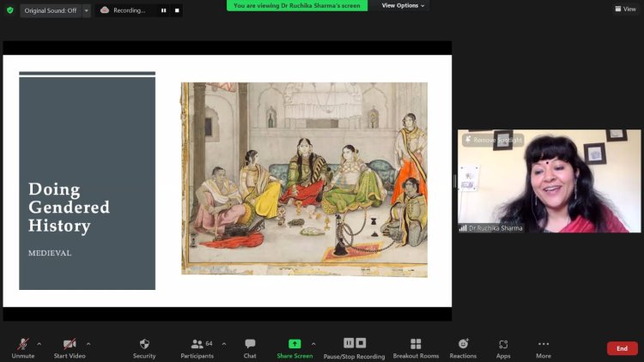Click the slide title Doing Gendered History
644x362 pixels.
tap(69, 208)
